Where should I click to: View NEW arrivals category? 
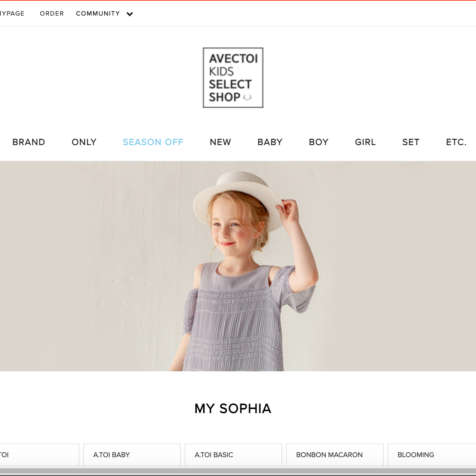220,142
